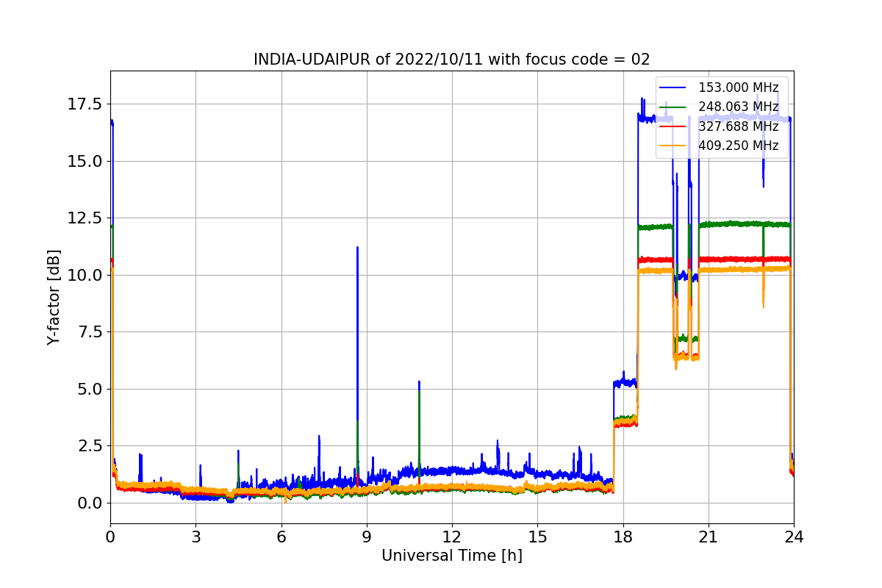Click the 2.5 y-axis tick label
The image size is (882, 588).
(90, 445)
